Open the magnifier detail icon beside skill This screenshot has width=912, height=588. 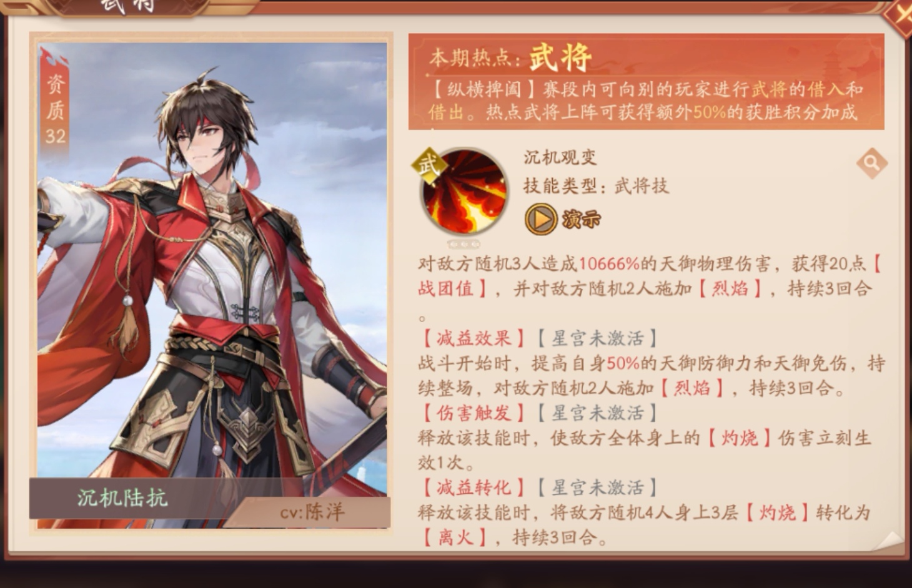pyautogui.click(x=872, y=164)
